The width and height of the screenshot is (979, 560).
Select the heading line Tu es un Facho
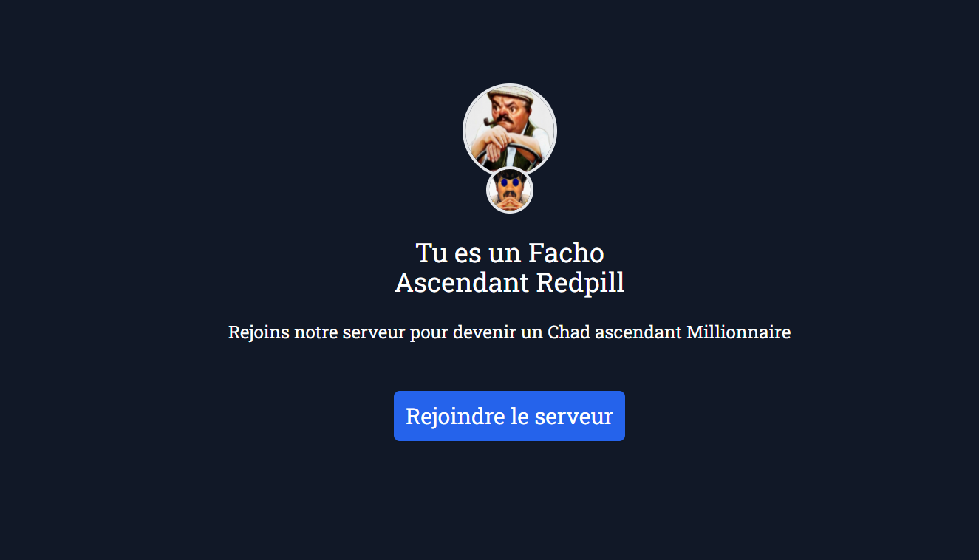(510, 253)
